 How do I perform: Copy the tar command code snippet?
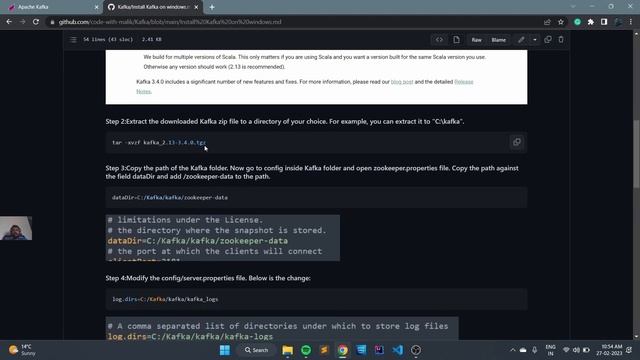(x=517, y=142)
